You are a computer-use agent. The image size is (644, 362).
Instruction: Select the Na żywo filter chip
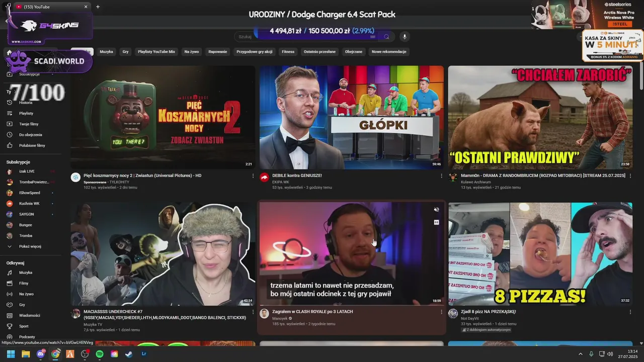click(192, 52)
